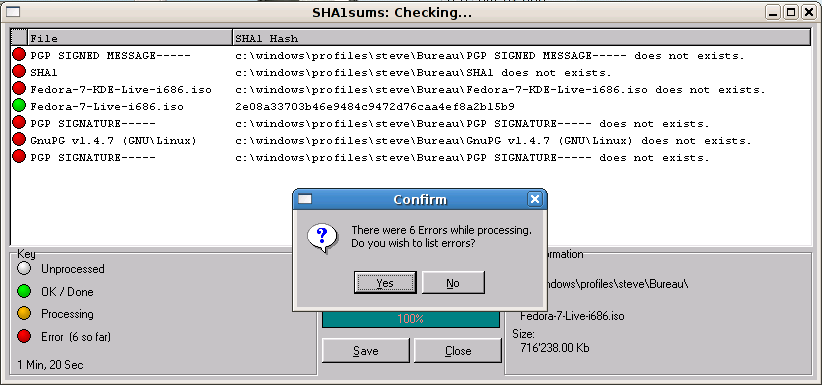Click the green OK / Done key icon
822x385 pixels.
(24, 292)
